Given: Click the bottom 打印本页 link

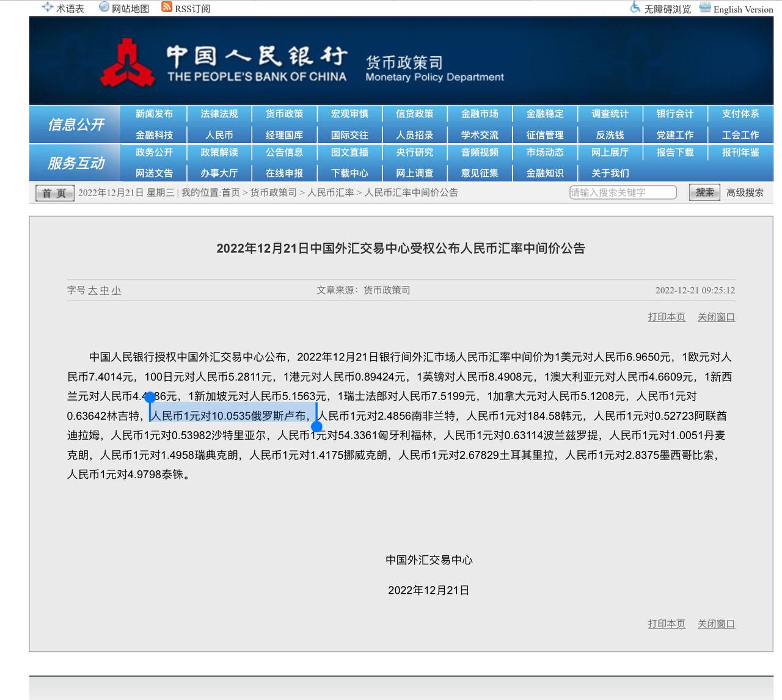Looking at the screenshot, I should 667,624.
